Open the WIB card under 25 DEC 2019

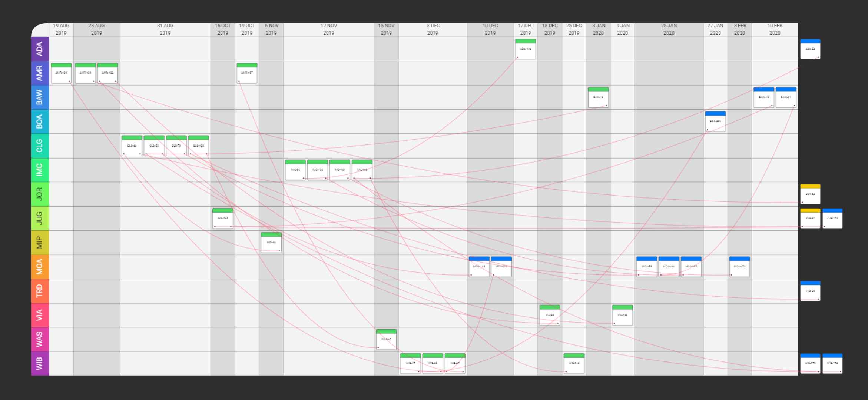click(574, 364)
